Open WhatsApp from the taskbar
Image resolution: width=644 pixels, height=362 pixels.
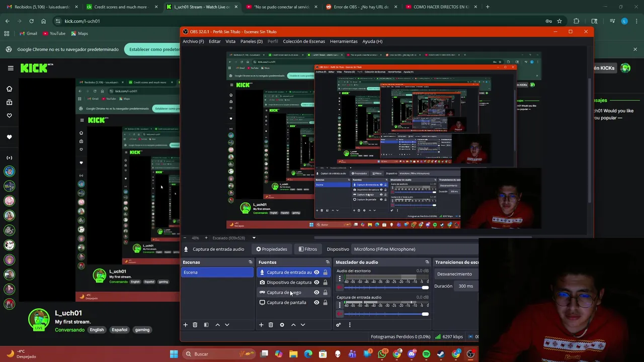383,354
